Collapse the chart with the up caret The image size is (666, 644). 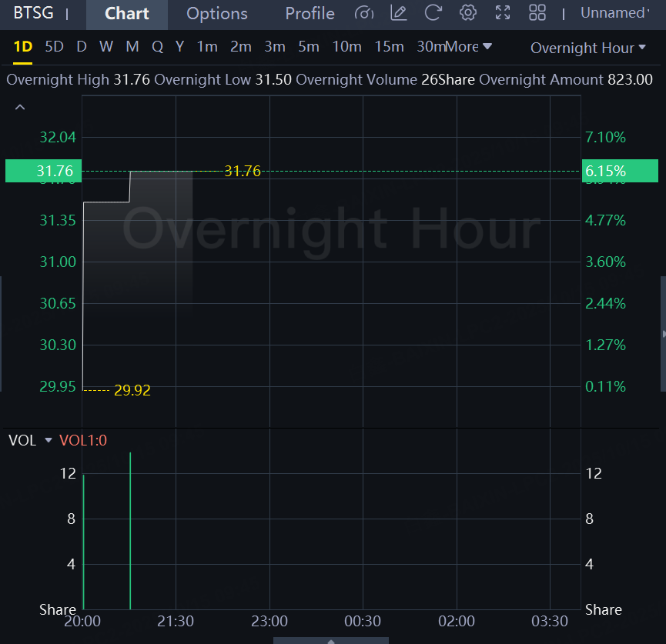[20, 108]
